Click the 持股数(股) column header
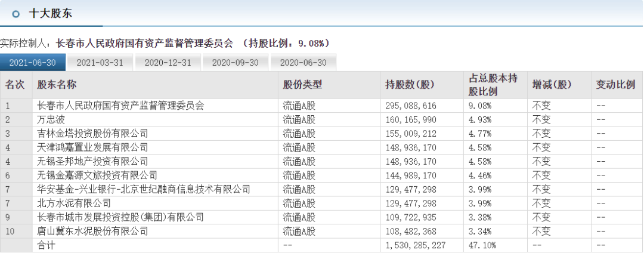The width and height of the screenshot is (644, 253). [410, 85]
